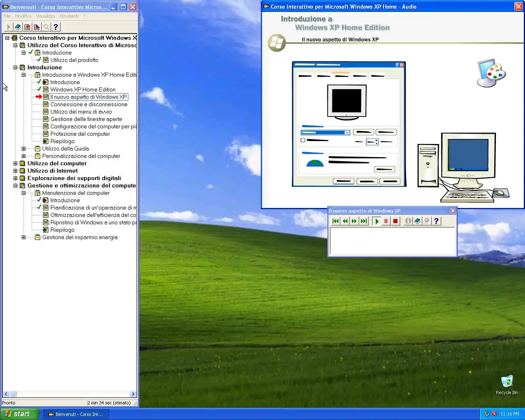Viewport: 525px width, 420px height.
Task: Click the Windows logo in the lesson header
Action: pos(277,43)
